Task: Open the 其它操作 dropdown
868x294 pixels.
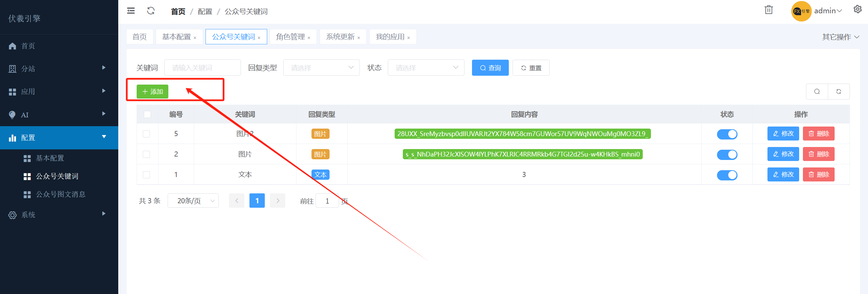Action: [840, 37]
